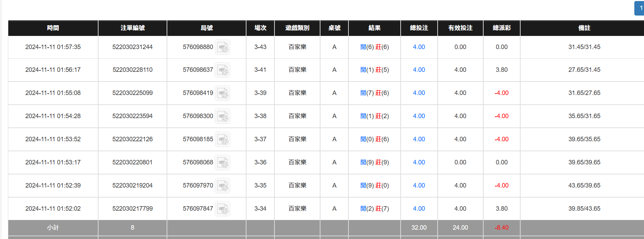View replay icon for round 576098068
This screenshot has width=644, height=239.
222,163
